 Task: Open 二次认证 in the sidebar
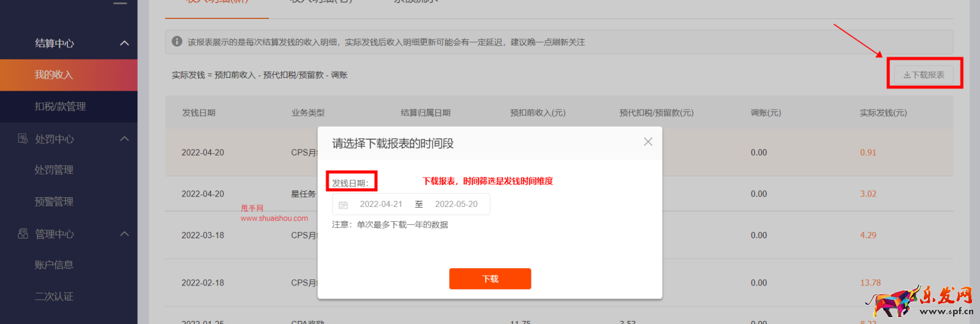coord(54,296)
